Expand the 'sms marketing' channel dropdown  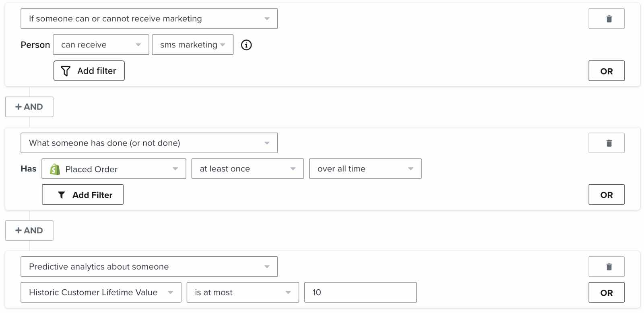coord(192,45)
